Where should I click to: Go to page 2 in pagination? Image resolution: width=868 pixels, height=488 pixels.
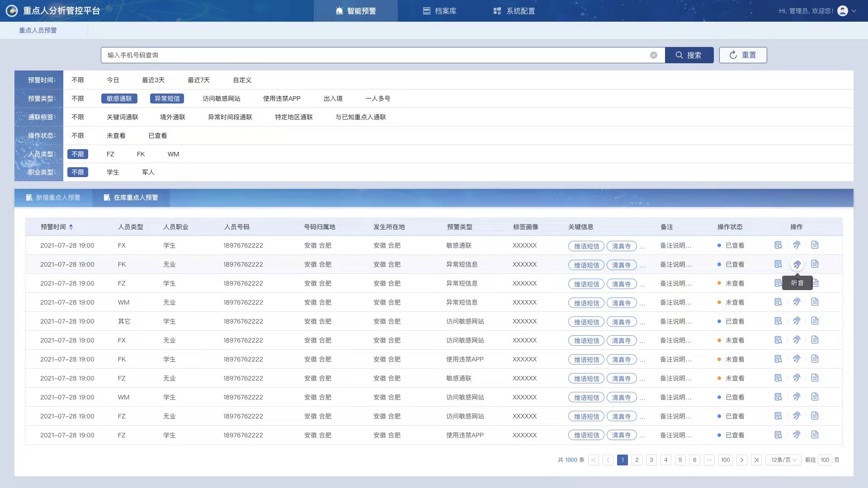[x=637, y=460]
